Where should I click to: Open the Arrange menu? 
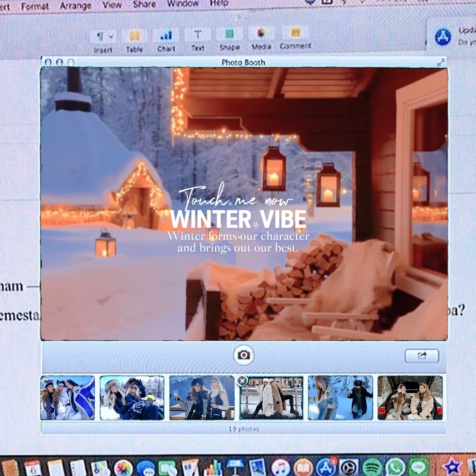pyautogui.click(x=76, y=6)
